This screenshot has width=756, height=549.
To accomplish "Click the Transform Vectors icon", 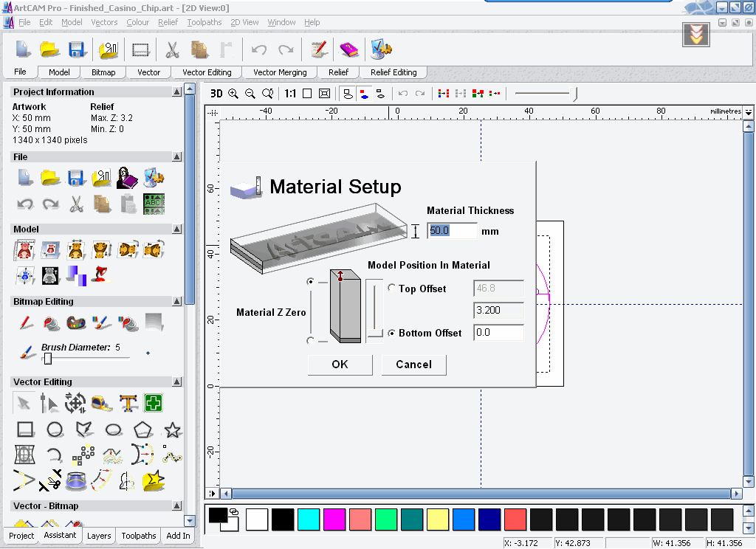I will click(x=75, y=403).
